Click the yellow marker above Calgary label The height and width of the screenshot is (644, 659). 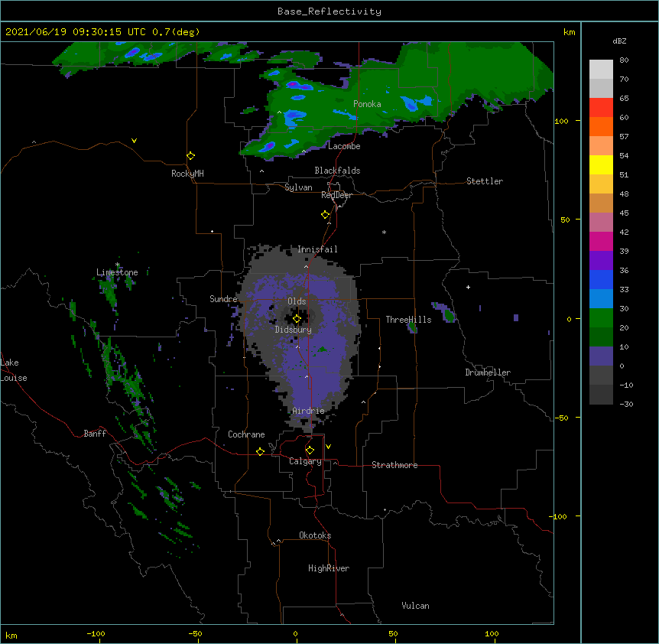point(310,450)
